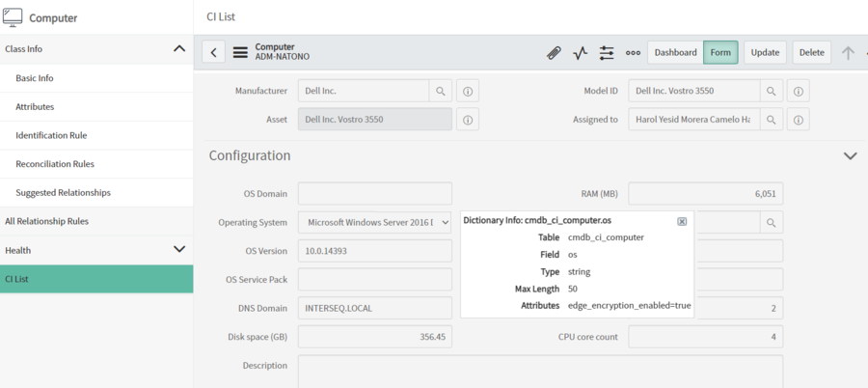This screenshot has height=388, width=868.
Task: Click the RAM (MB) field
Action: [706, 194]
